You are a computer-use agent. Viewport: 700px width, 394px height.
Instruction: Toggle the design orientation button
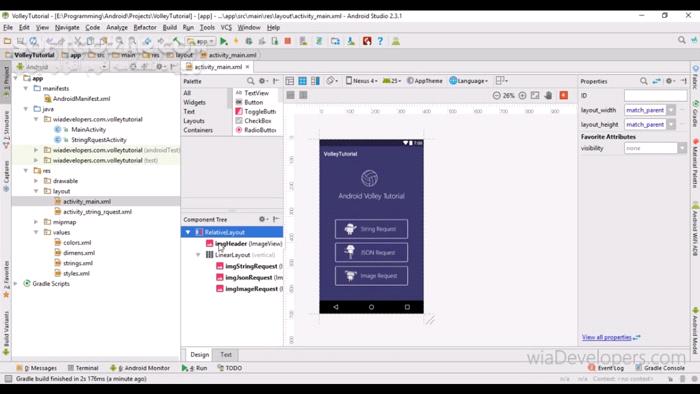(331, 81)
